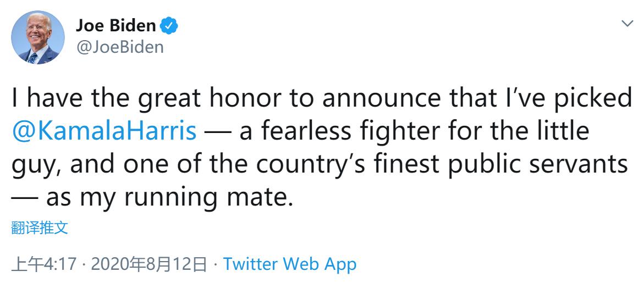Click the 上午4:17 tweet time

[x=43, y=264]
